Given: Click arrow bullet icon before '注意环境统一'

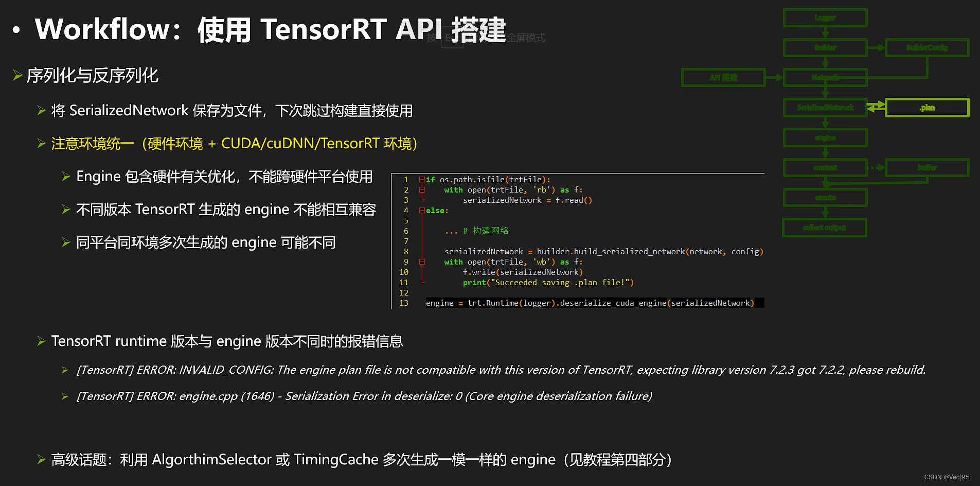Looking at the screenshot, I should (42, 144).
